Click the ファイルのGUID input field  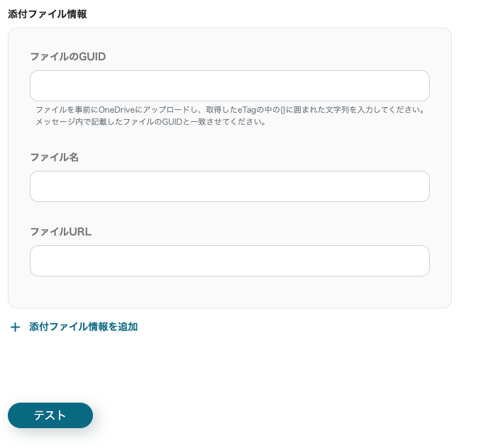[x=229, y=86]
